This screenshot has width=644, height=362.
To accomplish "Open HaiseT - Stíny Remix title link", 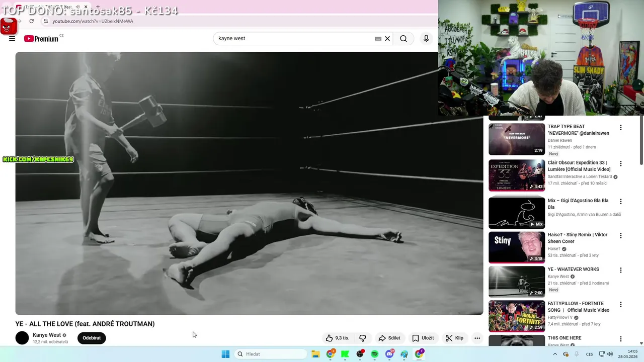I will tap(578, 238).
